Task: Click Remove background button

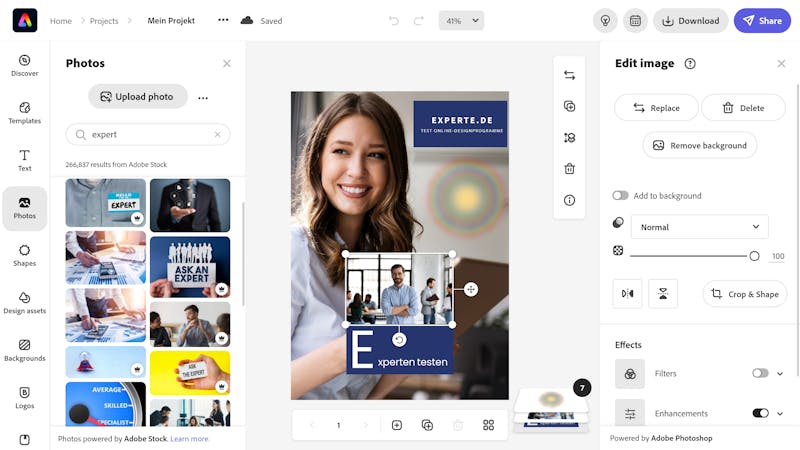Action: (699, 145)
